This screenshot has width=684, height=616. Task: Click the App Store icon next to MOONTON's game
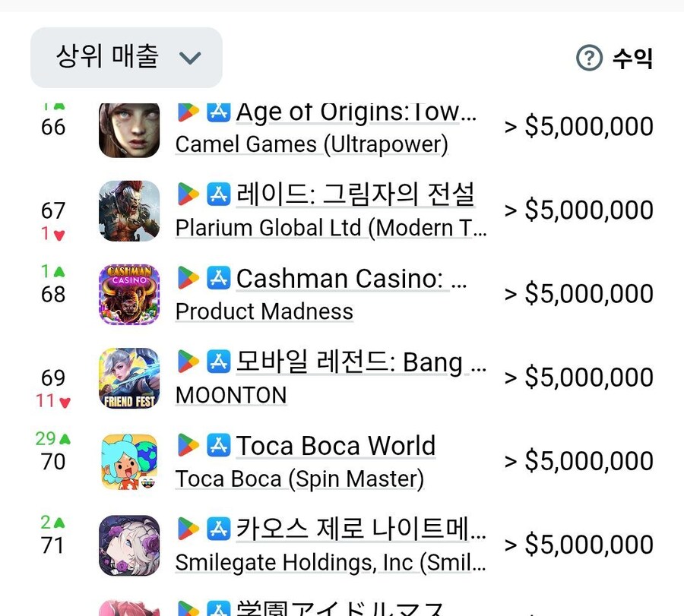point(219,363)
